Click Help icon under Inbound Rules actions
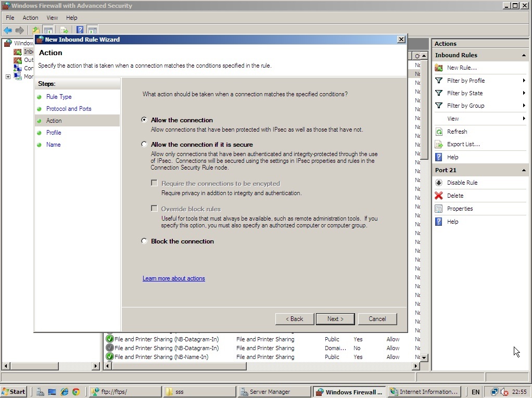 pyautogui.click(x=439, y=157)
